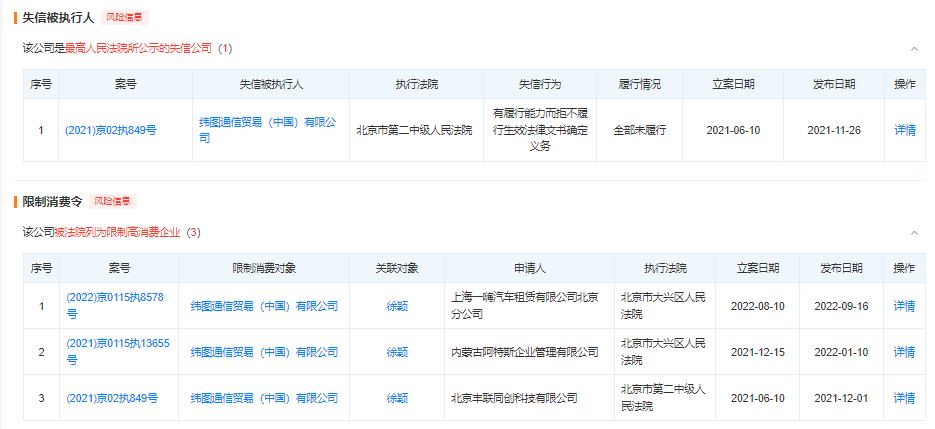
Task: Open case link (2021)京02执849号 in 失信被执行人 table
Action: click(111, 130)
